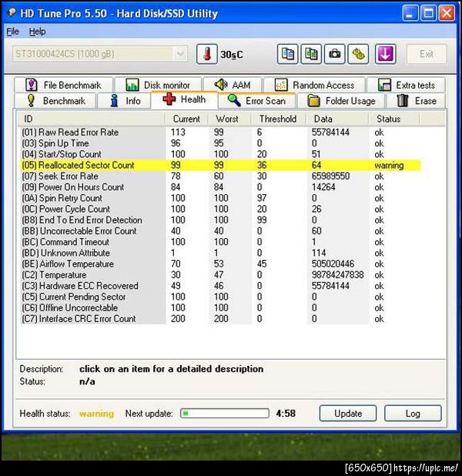Image resolution: width=462 pixels, height=476 pixels.
Task: Select the (BD) Unknown Attribute row
Action: click(x=220, y=253)
